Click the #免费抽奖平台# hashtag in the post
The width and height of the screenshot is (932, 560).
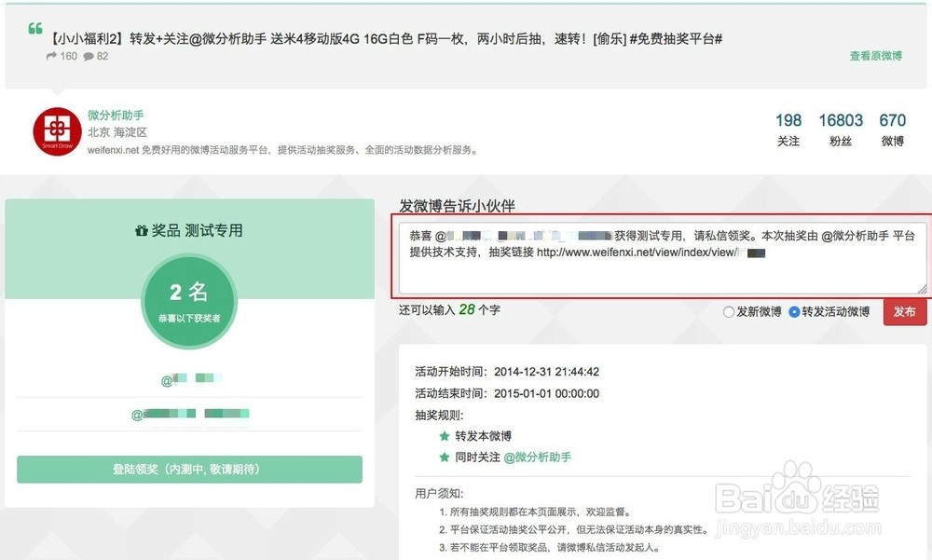point(676,38)
